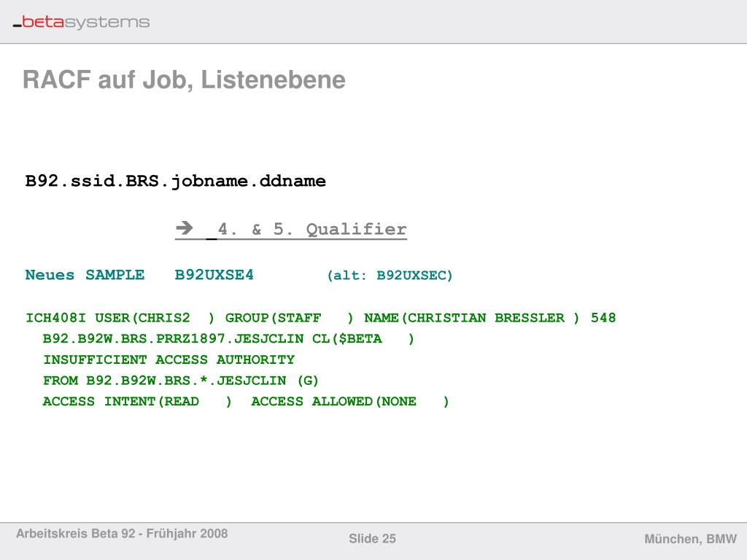
Task: Click the betasystems logo
Action: pyautogui.click(x=81, y=23)
